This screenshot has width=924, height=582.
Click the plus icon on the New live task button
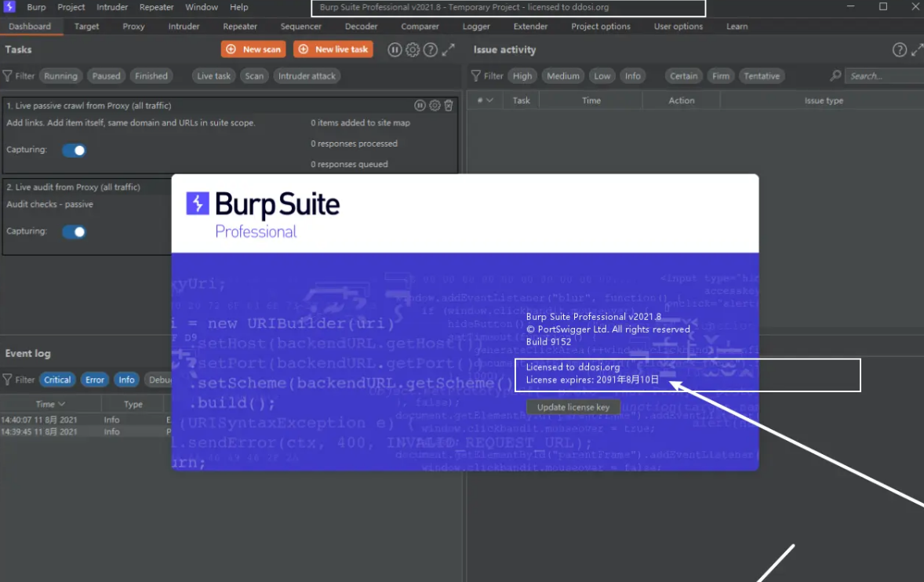click(x=304, y=49)
